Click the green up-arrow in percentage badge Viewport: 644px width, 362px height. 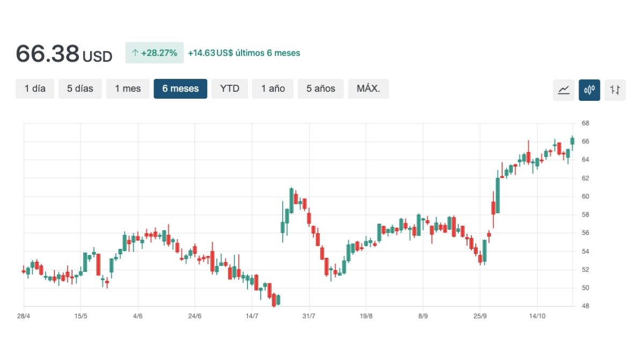pyautogui.click(x=135, y=53)
